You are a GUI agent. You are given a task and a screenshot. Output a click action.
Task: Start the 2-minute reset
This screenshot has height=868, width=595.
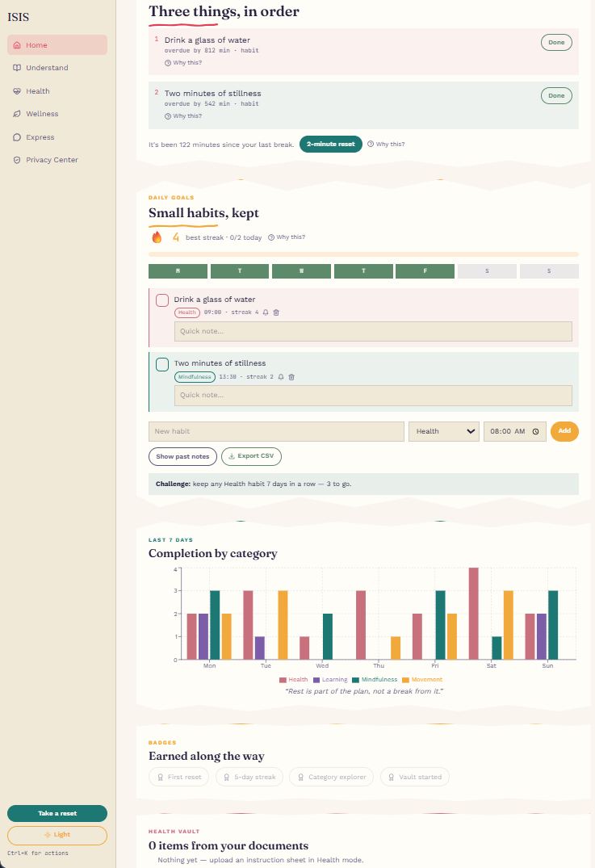coord(330,144)
